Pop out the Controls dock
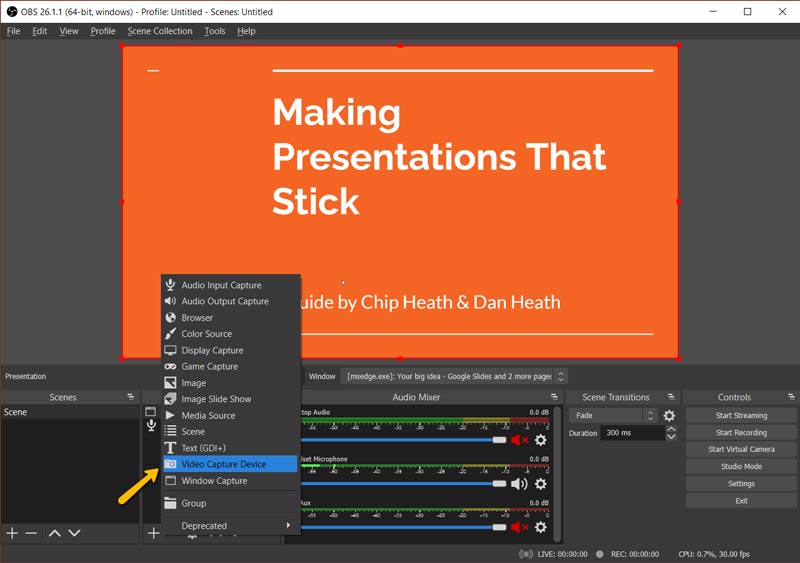This screenshot has height=563, width=800. coord(791,397)
